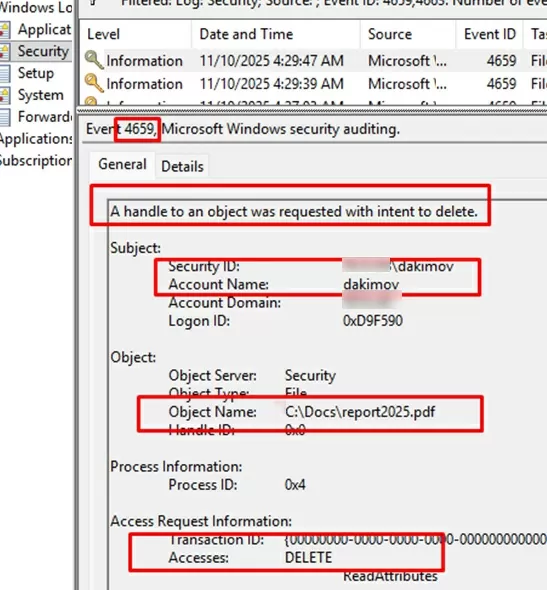Image resolution: width=547 pixels, height=590 pixels.
Task: Click Object Server value Security
Action: coord(310,375)
